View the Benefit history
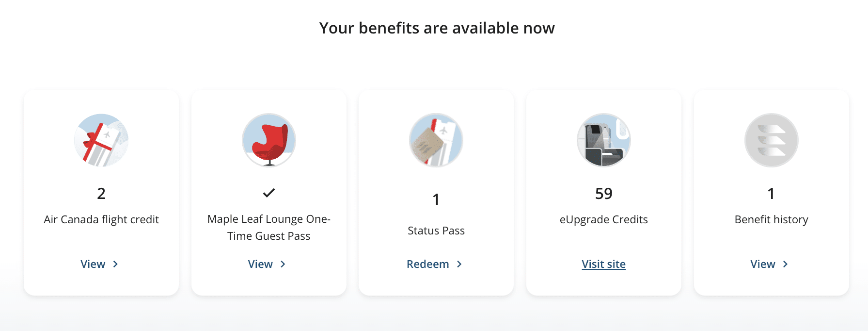The width and height of the screenshot is (868, 331). (763, 264)
